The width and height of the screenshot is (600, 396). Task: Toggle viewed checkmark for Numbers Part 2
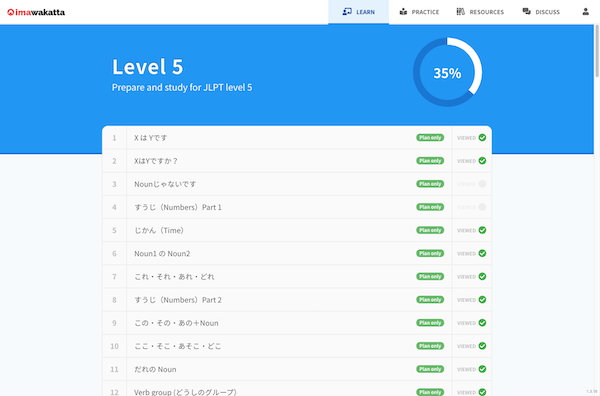[482, 300]
